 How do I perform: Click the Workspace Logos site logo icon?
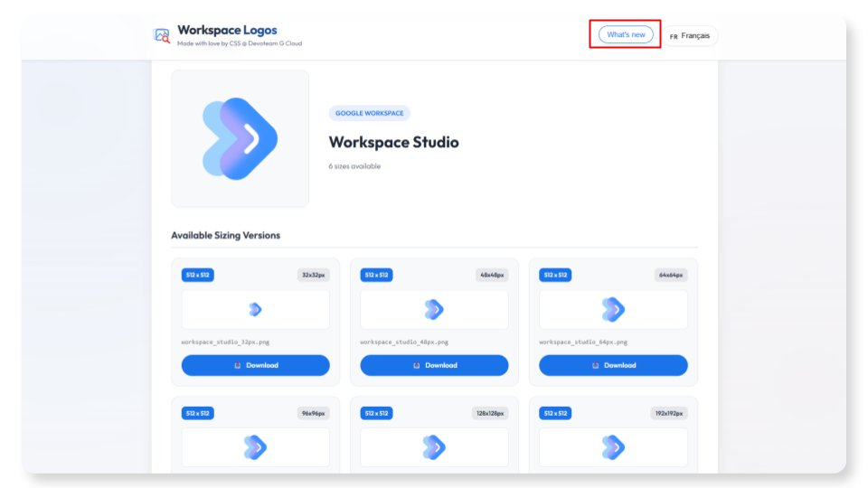click(x=162, y=36)
